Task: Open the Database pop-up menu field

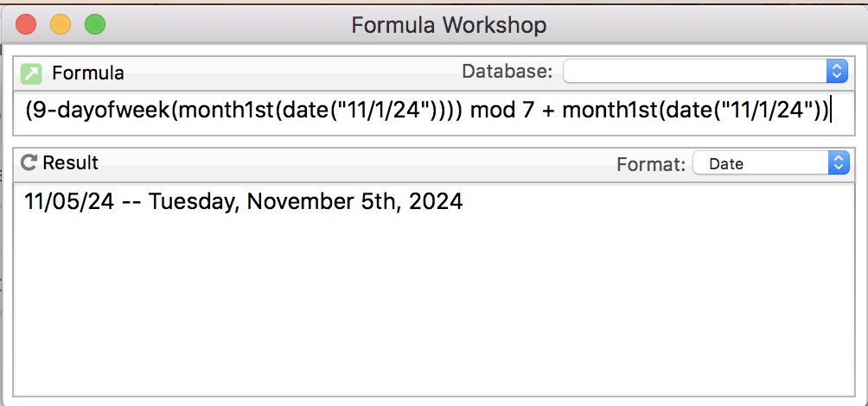Action: [705, 72]
